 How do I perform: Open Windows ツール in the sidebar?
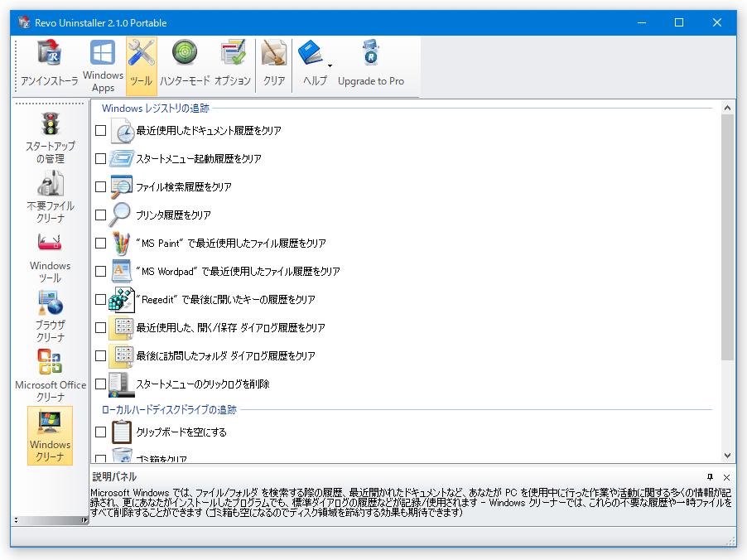[x=50, y=258]
